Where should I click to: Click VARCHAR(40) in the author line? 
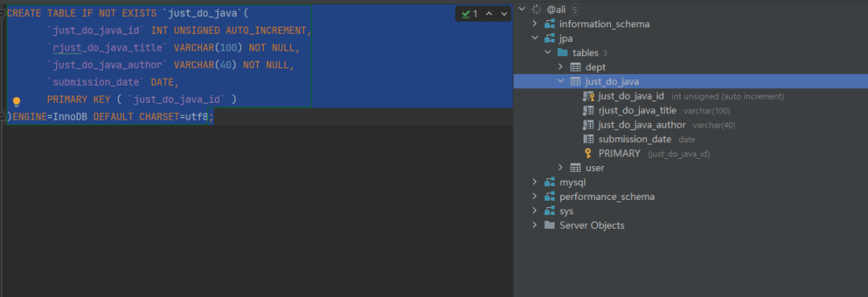click(206, 65)
